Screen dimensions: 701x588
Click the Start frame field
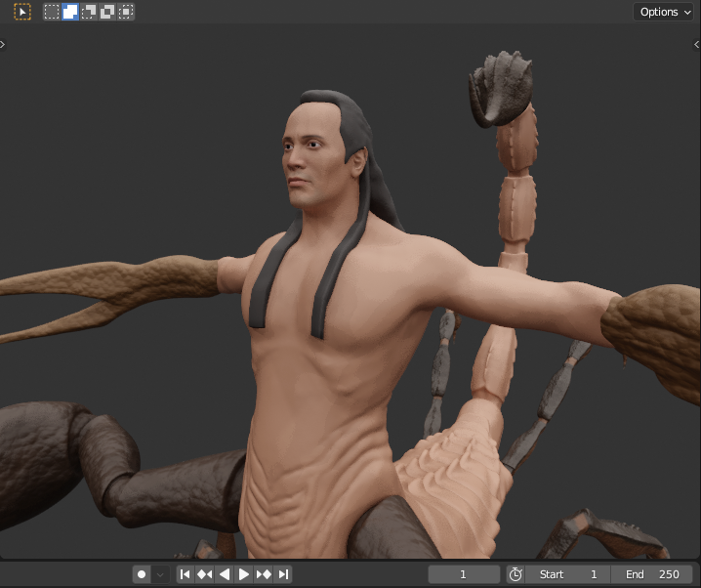(x=568, y=574)
